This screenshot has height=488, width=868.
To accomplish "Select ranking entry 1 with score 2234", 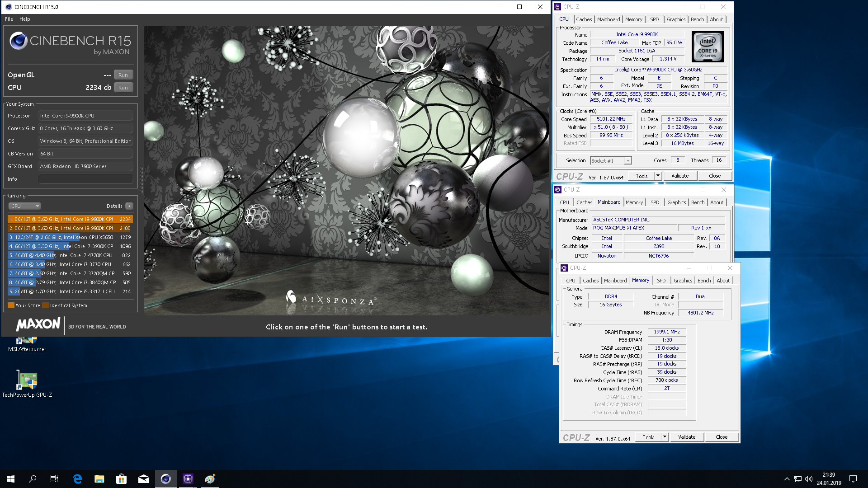I will (x=70, y=219).
